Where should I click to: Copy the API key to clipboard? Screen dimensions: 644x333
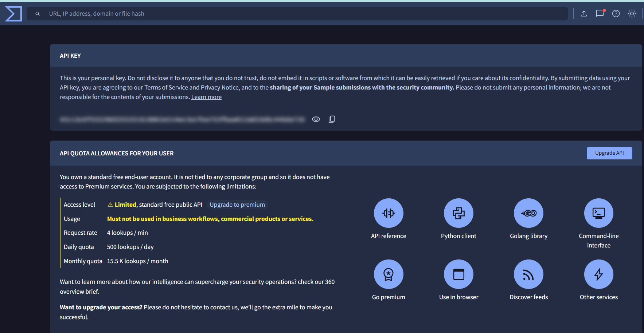(332, 119)
